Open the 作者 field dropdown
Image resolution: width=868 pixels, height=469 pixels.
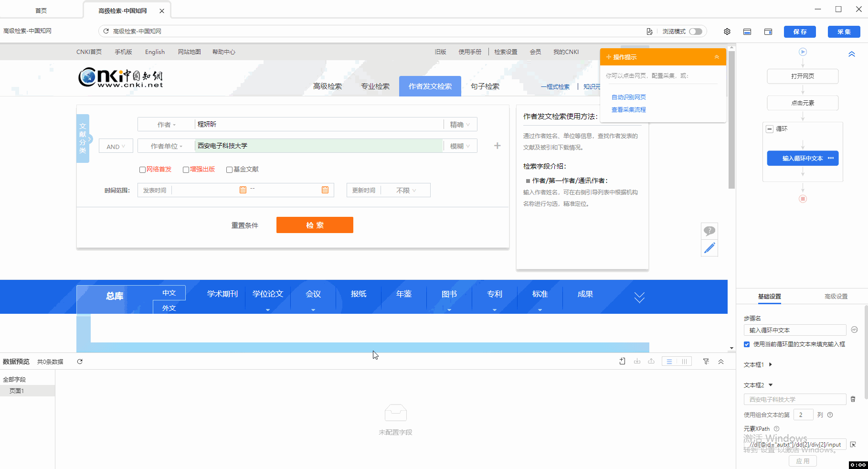pyautogui.click(x=166, y=124)
